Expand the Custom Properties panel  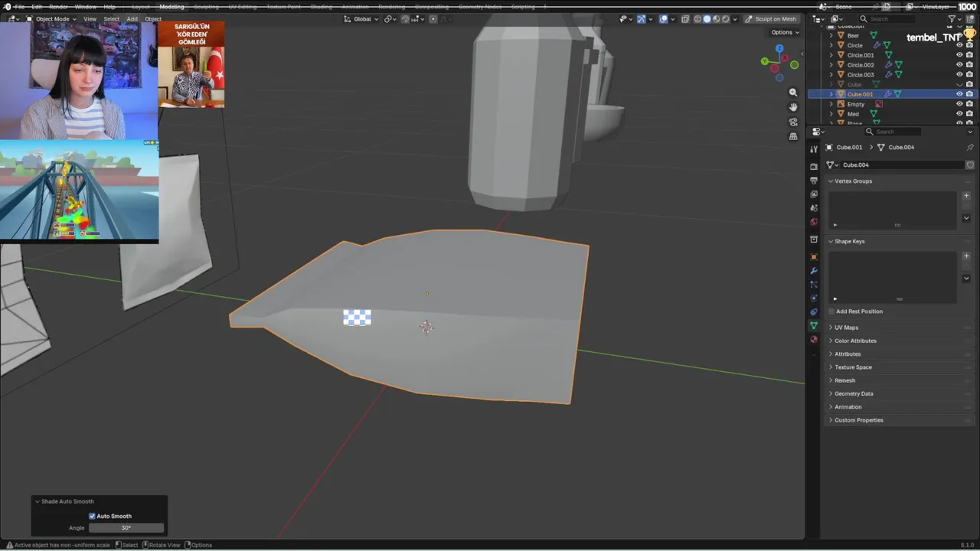[858, 420]
